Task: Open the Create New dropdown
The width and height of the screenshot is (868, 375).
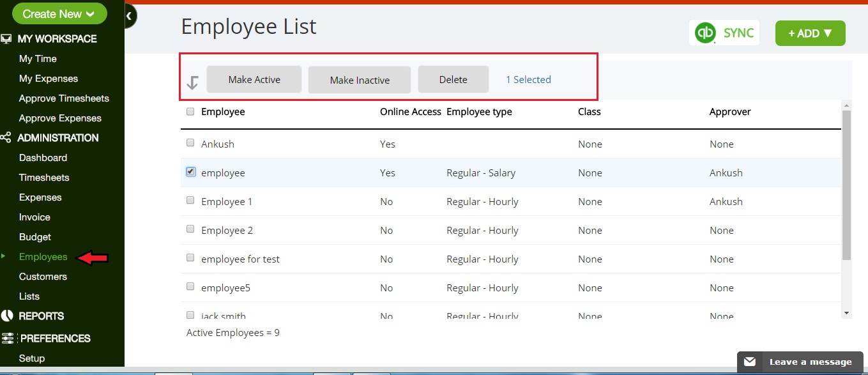Action: 59,14
